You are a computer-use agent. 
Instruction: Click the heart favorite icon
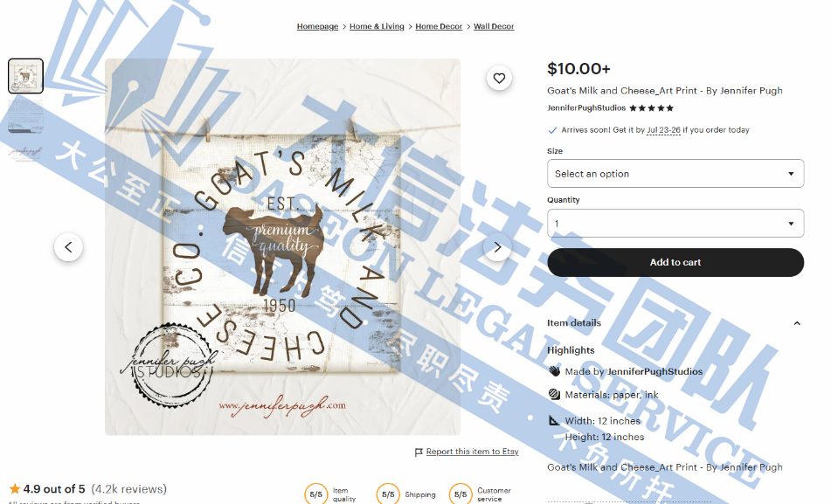(x=499, y=79)
